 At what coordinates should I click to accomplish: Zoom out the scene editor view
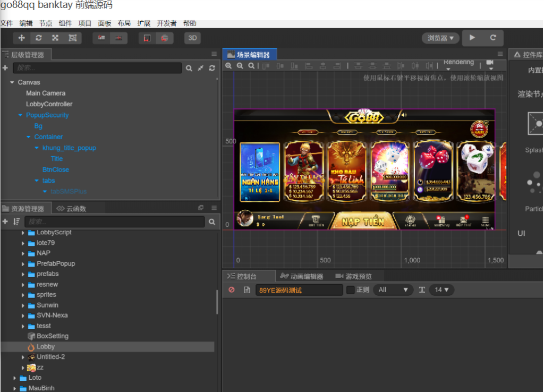240,65
